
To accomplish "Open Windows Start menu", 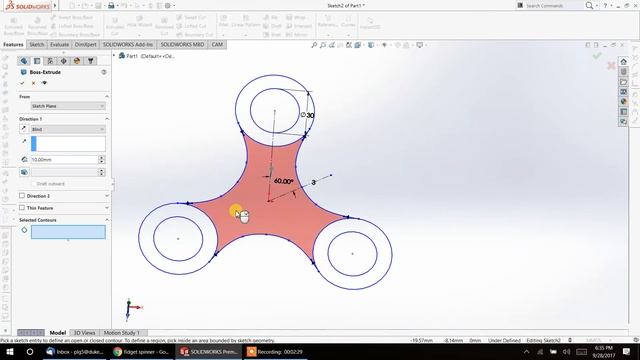I will (x=10, y=351).
